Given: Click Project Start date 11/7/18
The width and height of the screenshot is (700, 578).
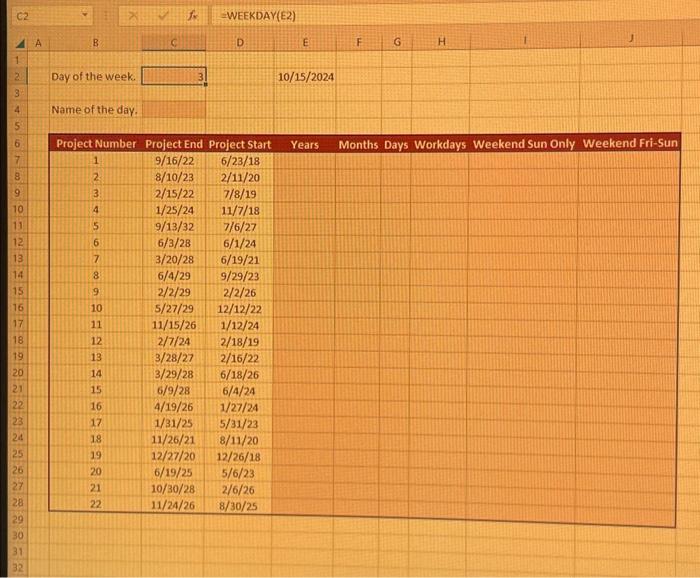Looking at the screenshot, I should tap(240, 211).
